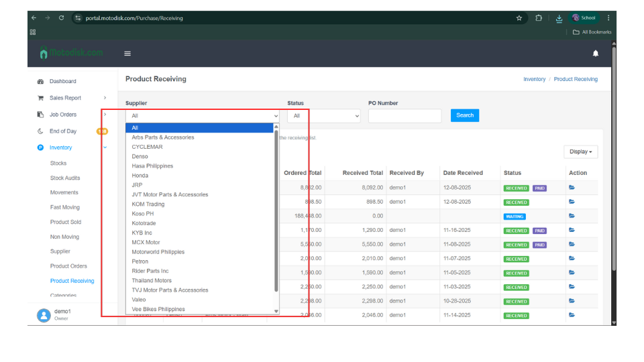
Task: Toggle the hamburger sidebar menu icon
Action: click(127, 54)
